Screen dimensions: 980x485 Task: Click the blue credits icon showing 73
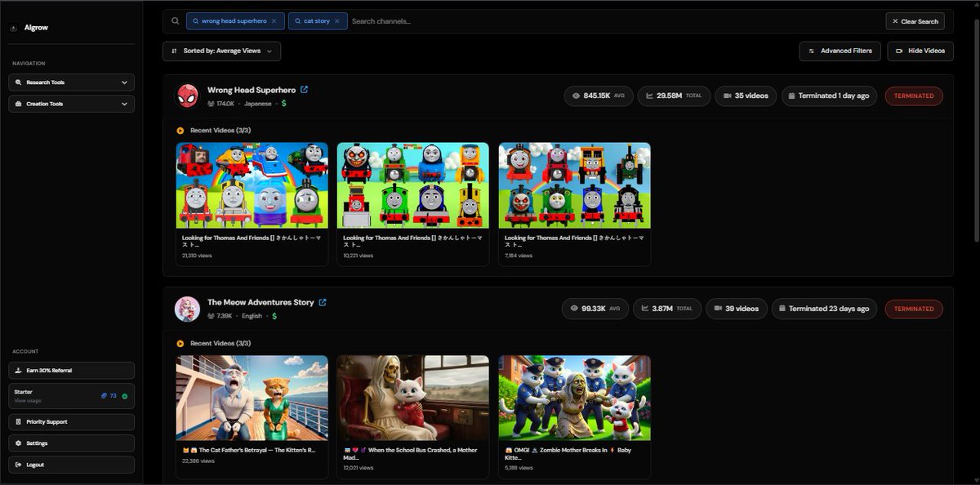[x=104, y=396]
